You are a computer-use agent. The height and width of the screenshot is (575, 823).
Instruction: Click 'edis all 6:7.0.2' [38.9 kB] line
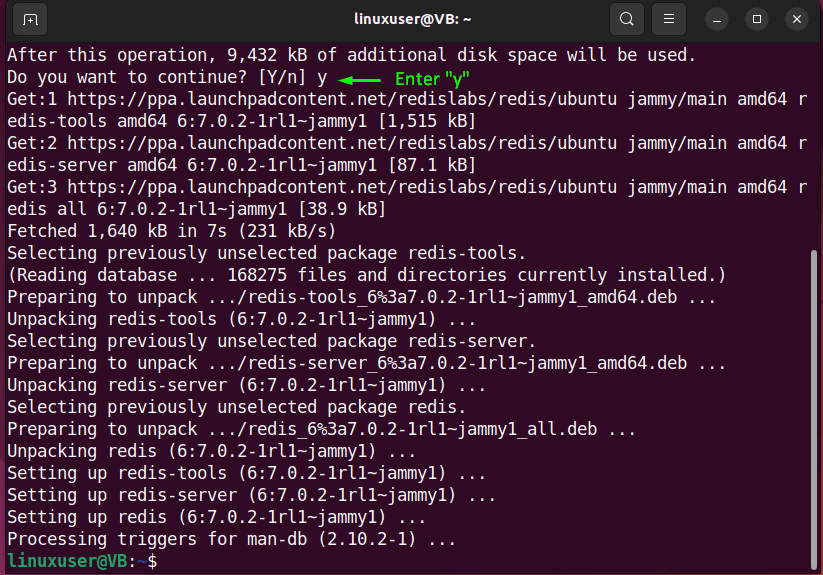[196, 209]
